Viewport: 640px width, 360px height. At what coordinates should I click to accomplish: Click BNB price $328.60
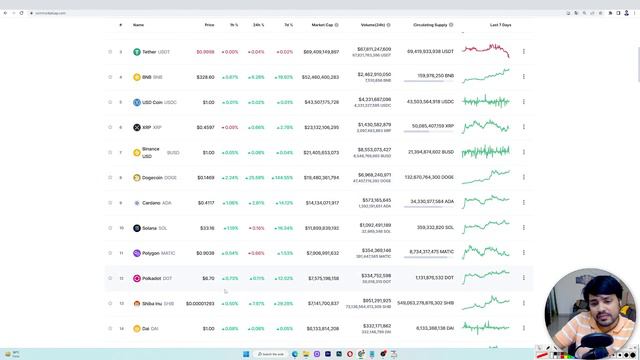(x=205, y=77)
